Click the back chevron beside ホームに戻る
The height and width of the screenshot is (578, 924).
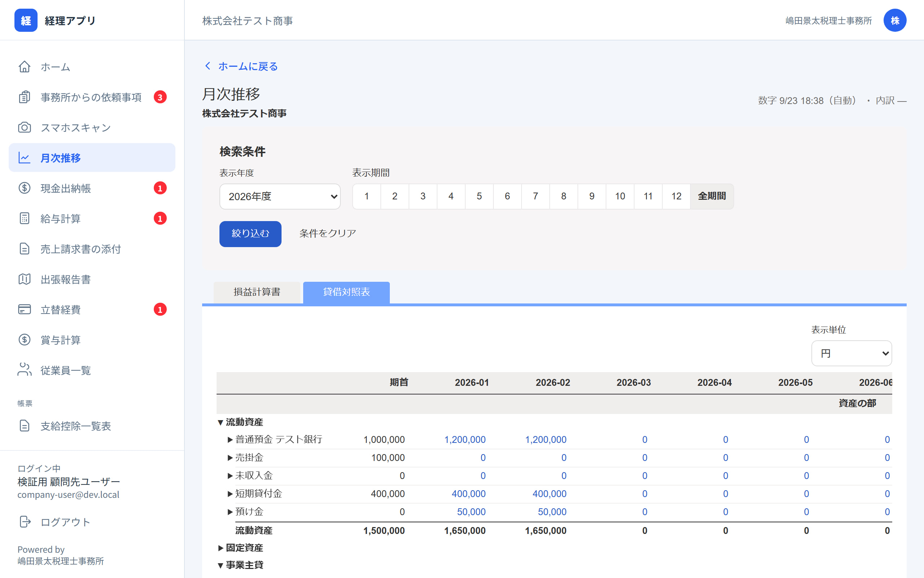point(208,66)
